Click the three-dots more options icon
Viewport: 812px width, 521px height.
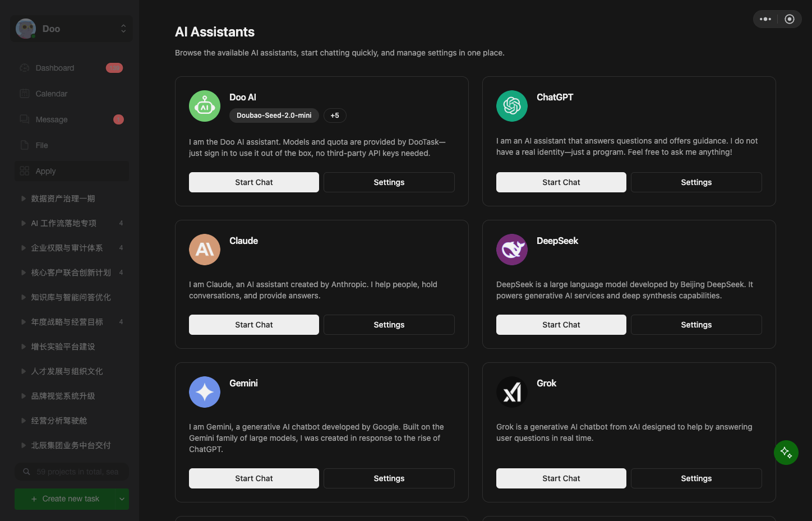(765, 19)
